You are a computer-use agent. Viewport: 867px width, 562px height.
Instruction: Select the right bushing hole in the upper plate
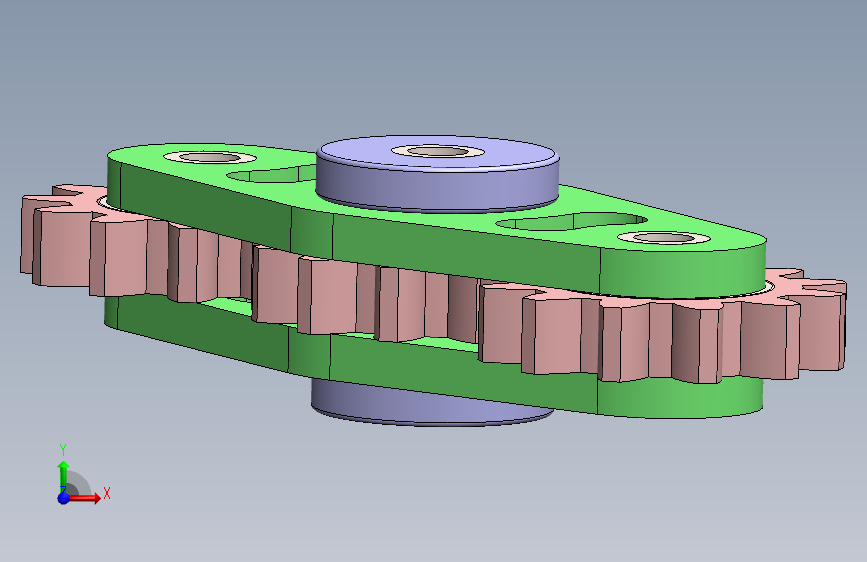click(x=664, y=238)
